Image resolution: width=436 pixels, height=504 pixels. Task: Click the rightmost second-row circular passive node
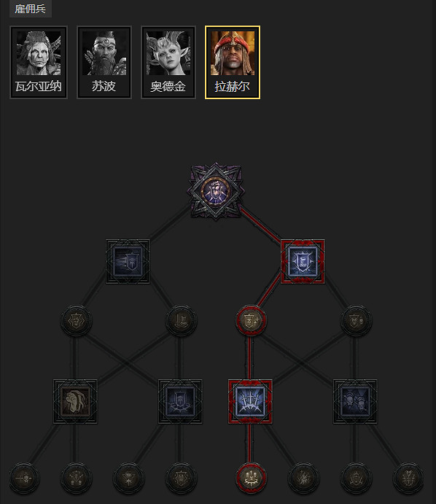point(356,320)
